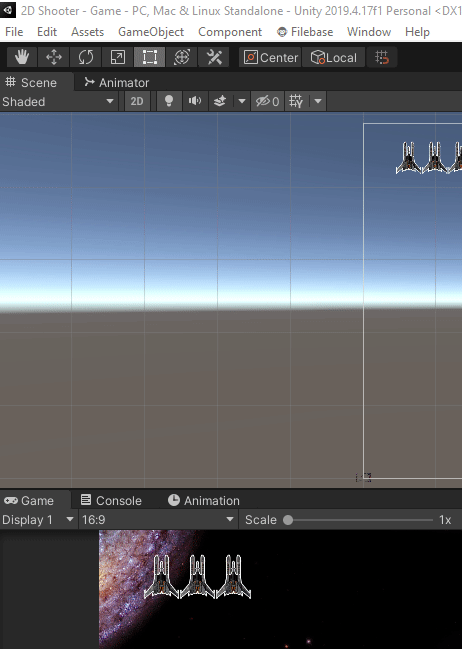Screen dimensions: 462x649
Task: Select the Rect tool
Action: tap(149, 57)
